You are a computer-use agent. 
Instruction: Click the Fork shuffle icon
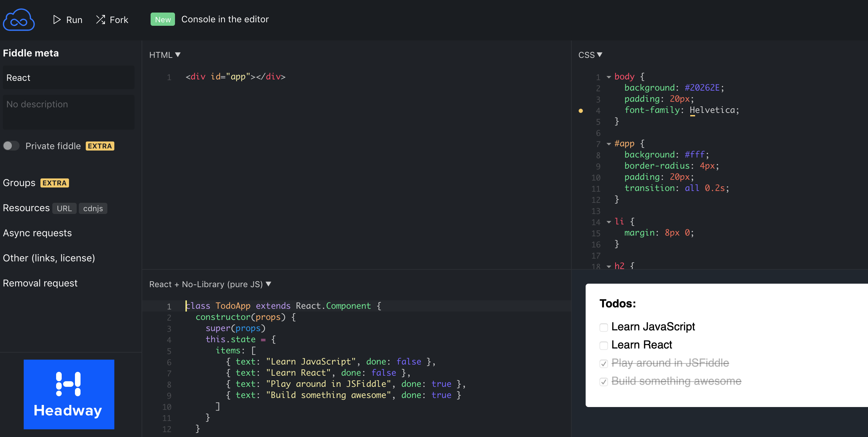(x=100, y=20)
